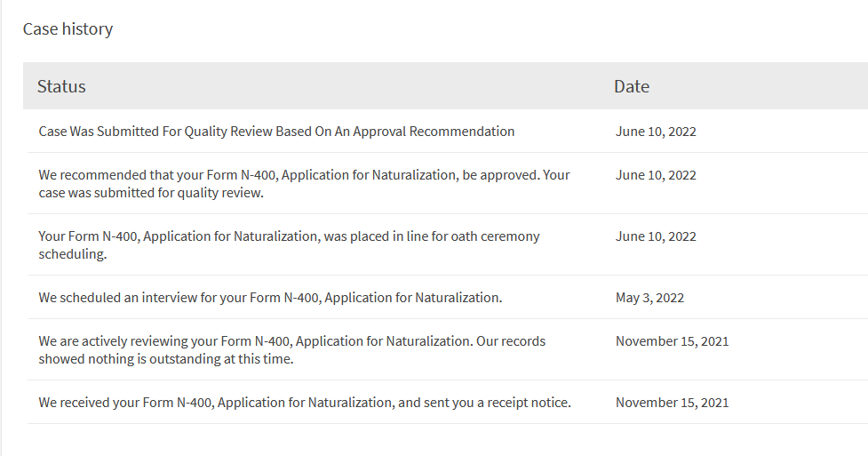Click the oath ceremony scheduling status entry
868x456 pixels.
tap(289, 236)
